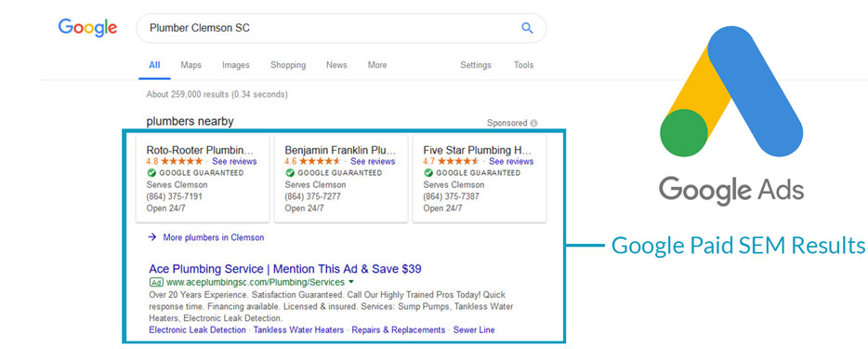Screen dimensions: 868x349
Task: Click Five Star Plumbing's 4.7 star rating
Action: pyautogui.click(x=451, y=161)
